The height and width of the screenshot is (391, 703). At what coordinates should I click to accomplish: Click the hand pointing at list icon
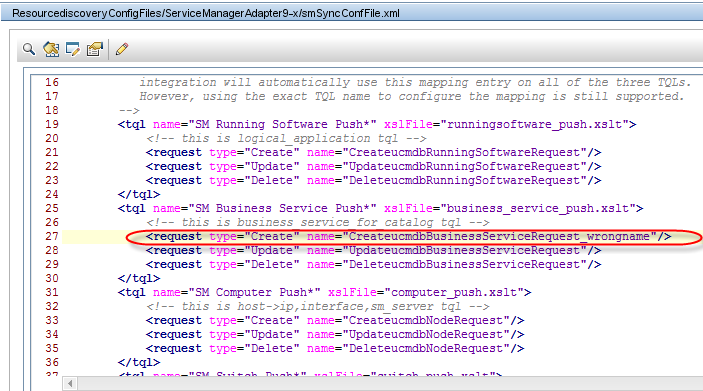(95, 49)
